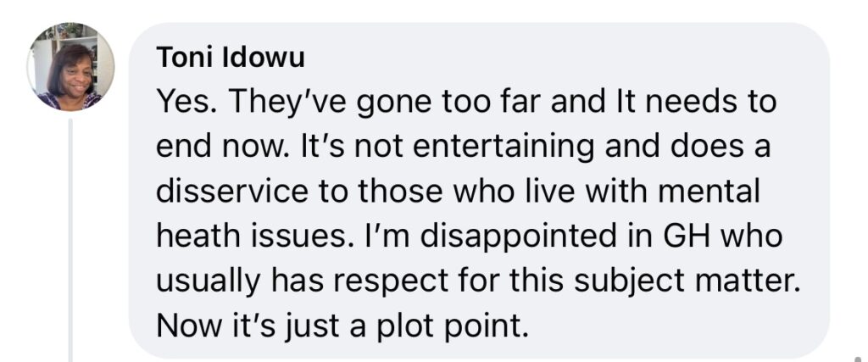Click the word "disappointed" in the comment
The image size is (868, 362).
(517, 237)
